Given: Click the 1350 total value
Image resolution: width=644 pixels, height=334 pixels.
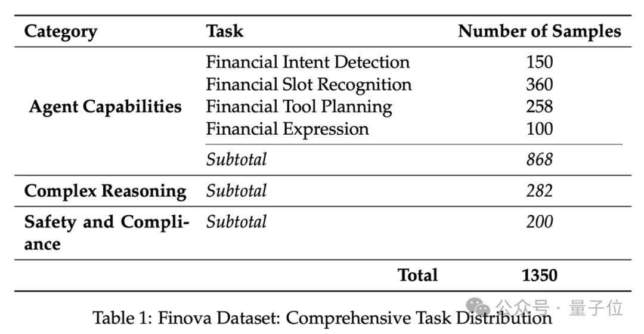Looking at the screenshot, I should tap(539, 275).
